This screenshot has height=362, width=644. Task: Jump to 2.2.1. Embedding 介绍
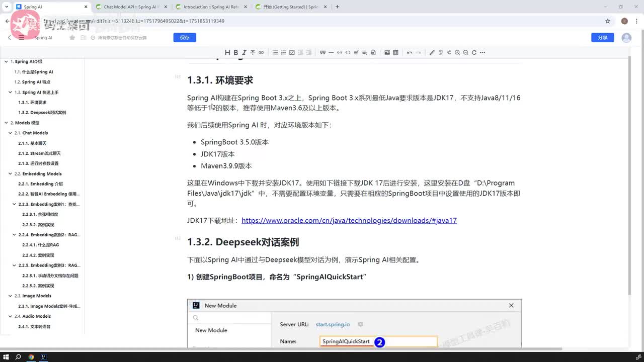coord(40,184)
